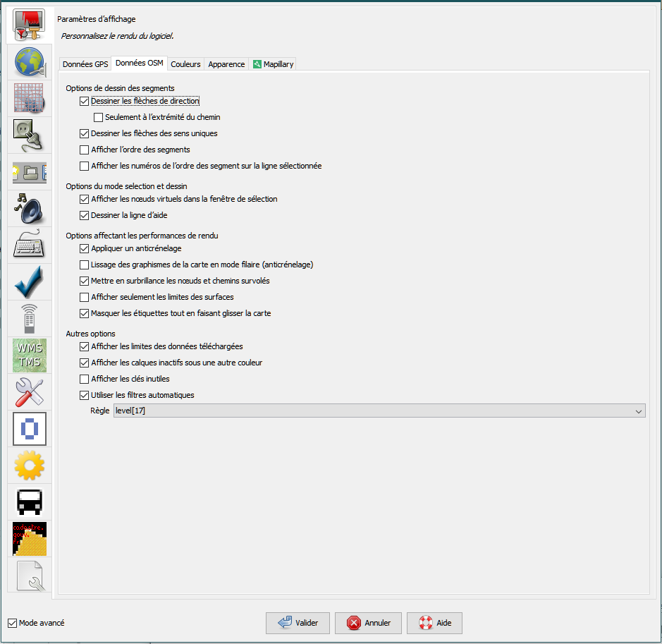Enable 'Seulement à l'extrémité du chemin' checkbox
Viewport: 662px width, 644px height.
click(99, 117)
